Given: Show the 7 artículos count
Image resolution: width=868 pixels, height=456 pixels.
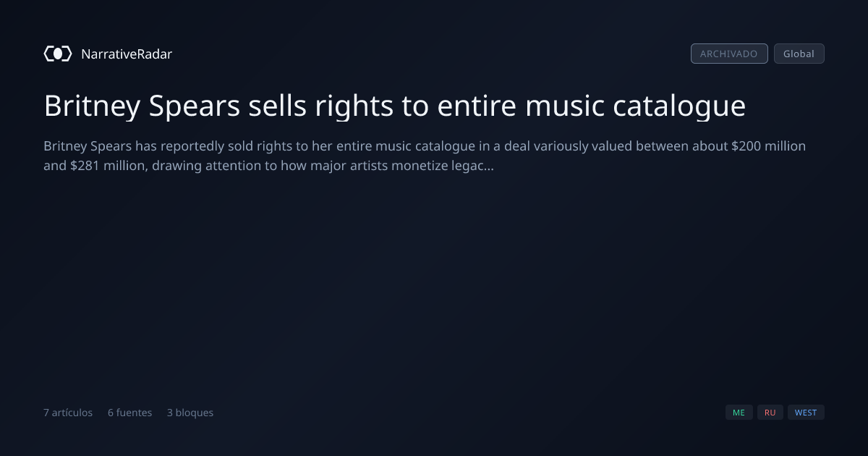Looking at the screenshot, I should coord(68,413).
